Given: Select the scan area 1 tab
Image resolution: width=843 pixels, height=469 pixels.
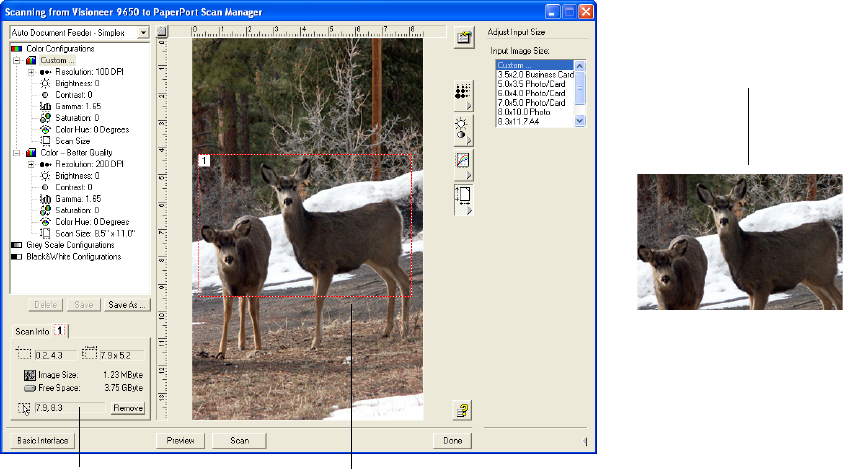Looking at the screenshot, I should pos(59,330).
